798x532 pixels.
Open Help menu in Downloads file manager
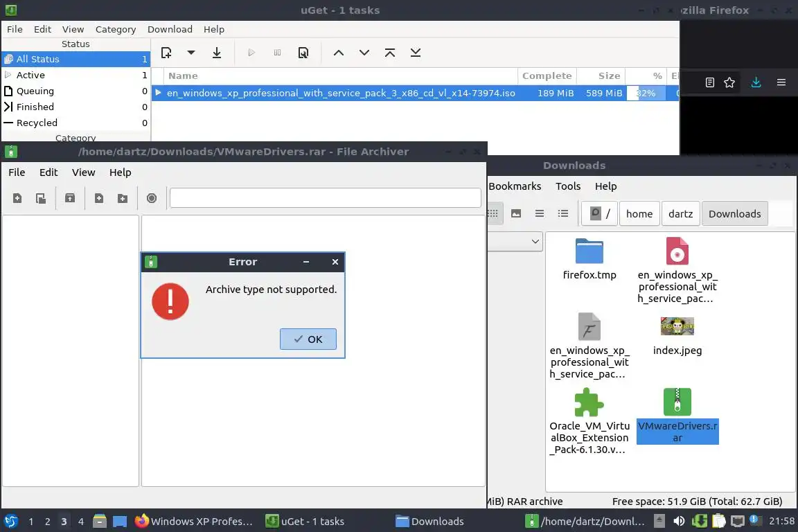point(605,186)
